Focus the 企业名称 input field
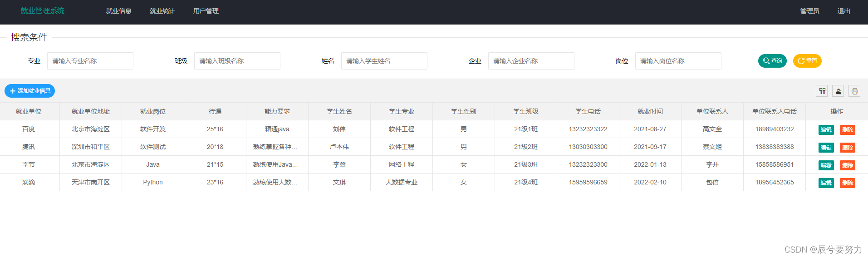The width and height of the screenshot is (868, 258). tap(531, 61)
